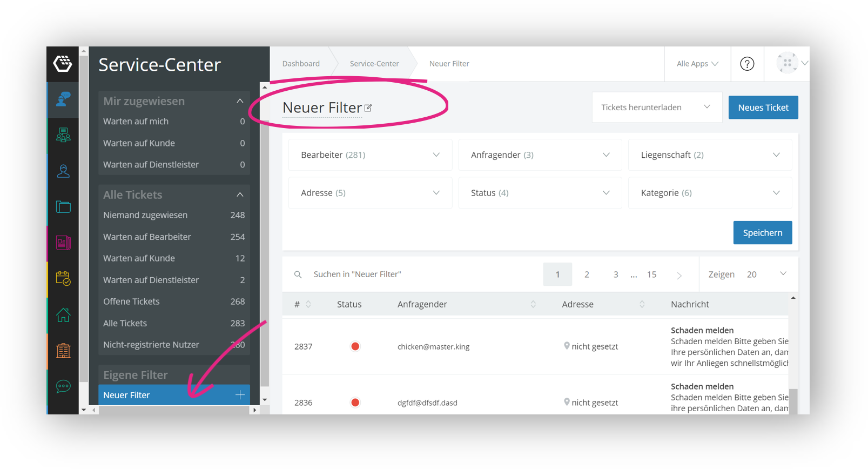Click the search magnifier icon

(x=298, y=274)
